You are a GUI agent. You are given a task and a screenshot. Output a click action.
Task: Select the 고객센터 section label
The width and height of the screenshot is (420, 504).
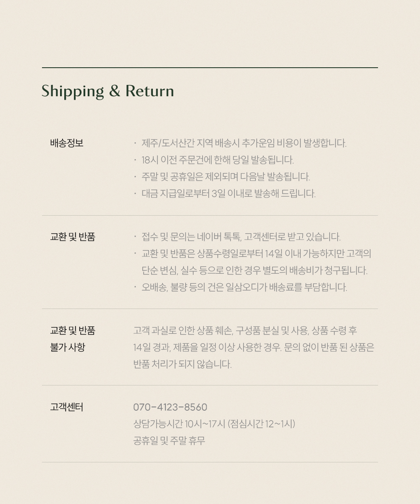click(x=67, y=407)
